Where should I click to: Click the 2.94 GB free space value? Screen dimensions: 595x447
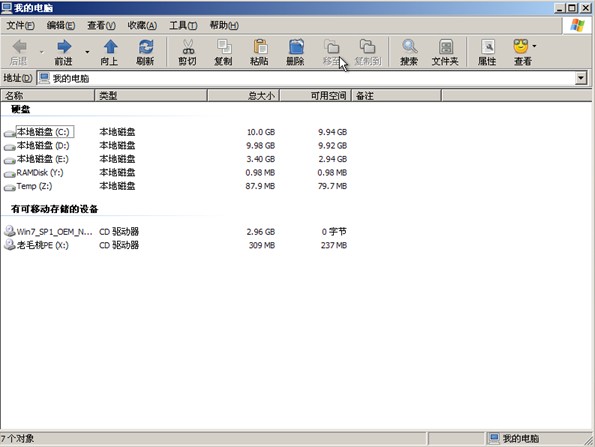tap(332, 159)
